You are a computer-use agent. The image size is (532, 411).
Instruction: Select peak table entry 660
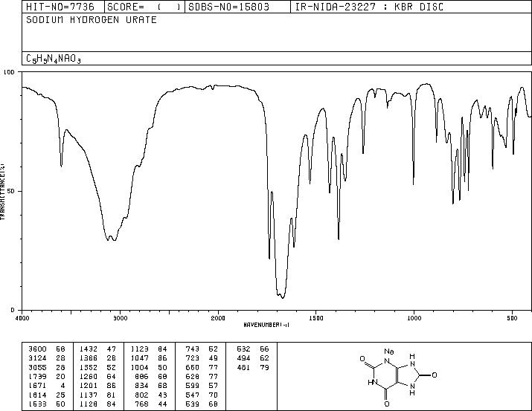coord(193,367)
